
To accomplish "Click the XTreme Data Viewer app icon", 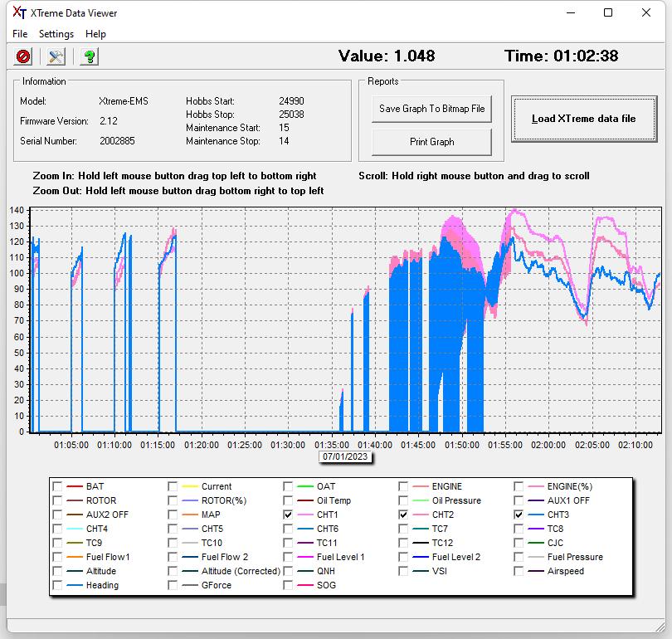I will 19,12.
